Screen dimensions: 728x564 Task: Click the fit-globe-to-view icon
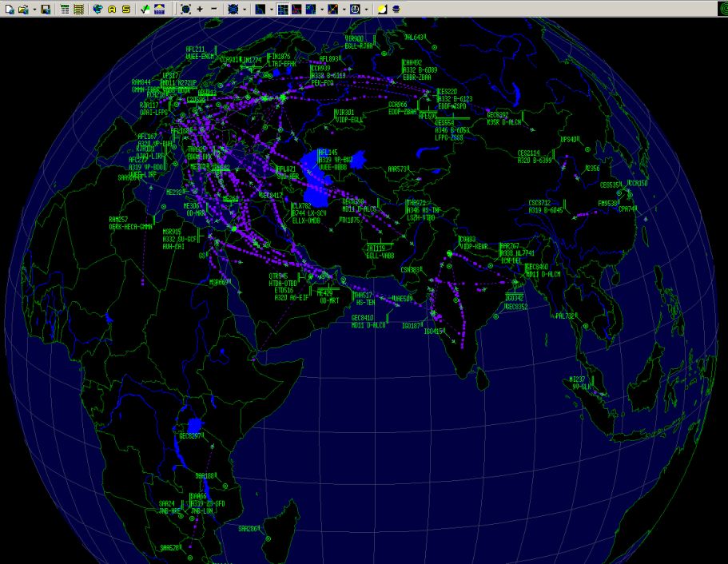pyautogui.click(x=185, y=9)
